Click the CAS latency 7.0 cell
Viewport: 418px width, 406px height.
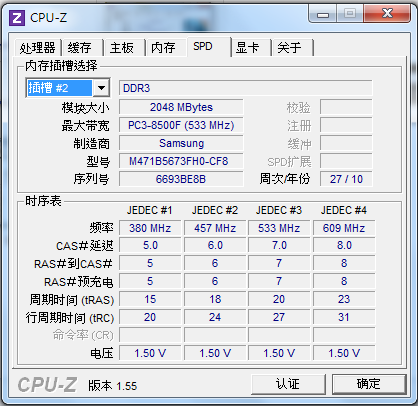tap(279, 246)
